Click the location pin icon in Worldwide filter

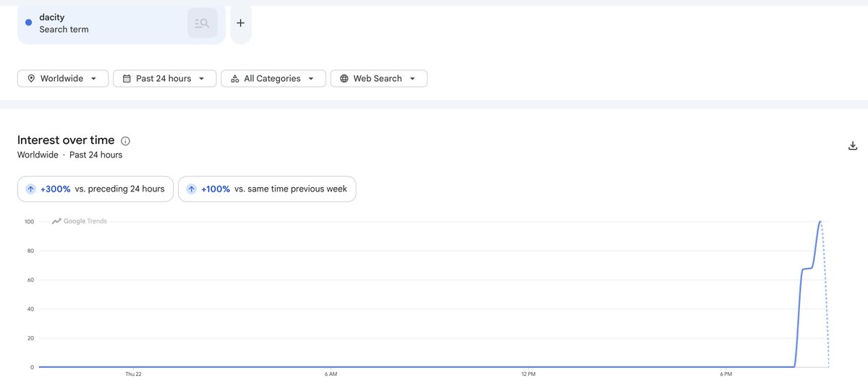click(31, 78)
